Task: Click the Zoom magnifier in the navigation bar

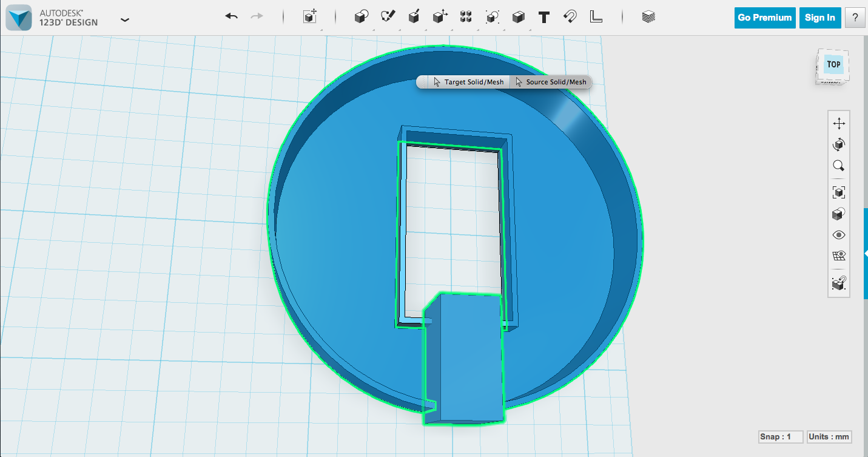Action: click(x=838, y=166)
